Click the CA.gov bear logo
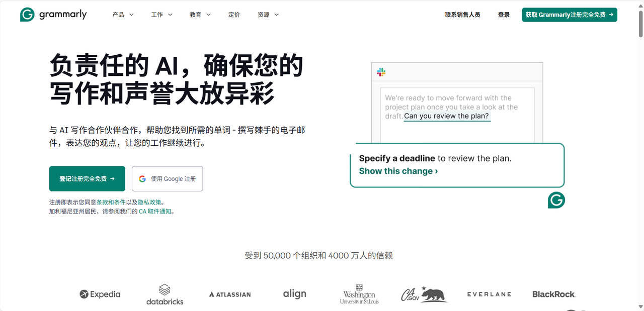This screenshot has width=644, height=311. (x=424, y=294)
